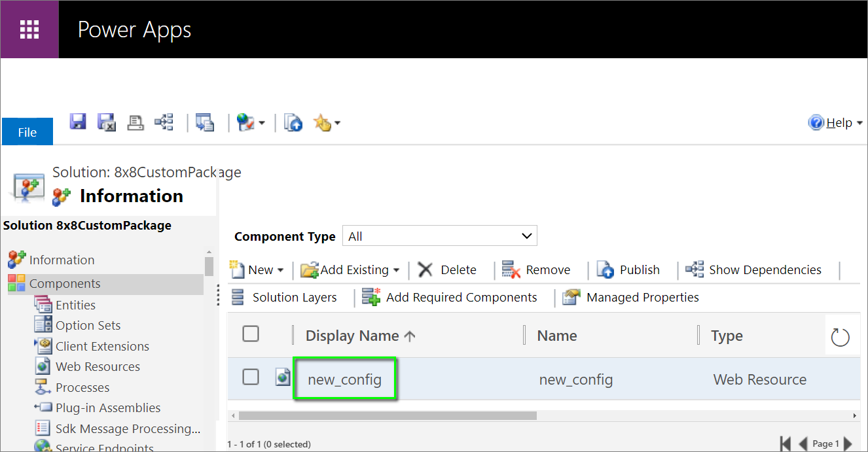
Task: Open the star actions dropdown in top toolbar
Action: point(327,123)
